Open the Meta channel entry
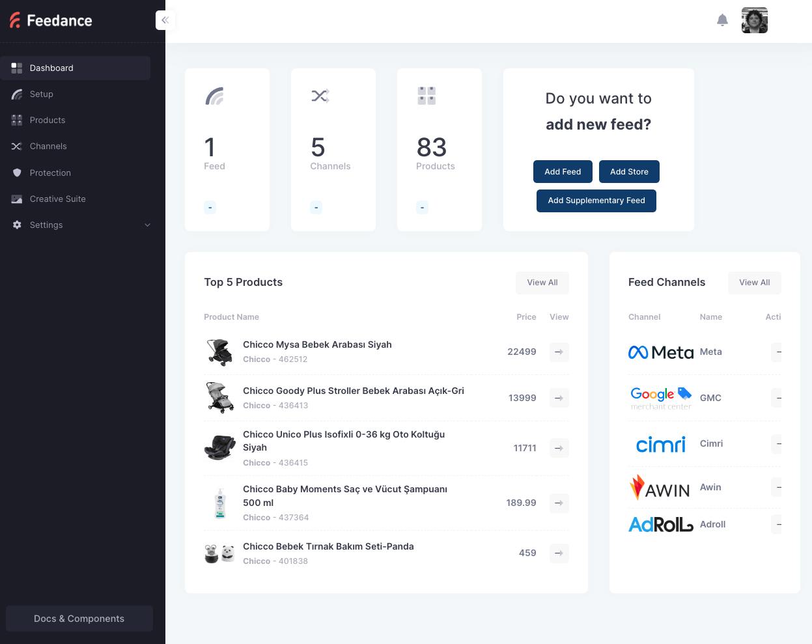 coord(661,352)
